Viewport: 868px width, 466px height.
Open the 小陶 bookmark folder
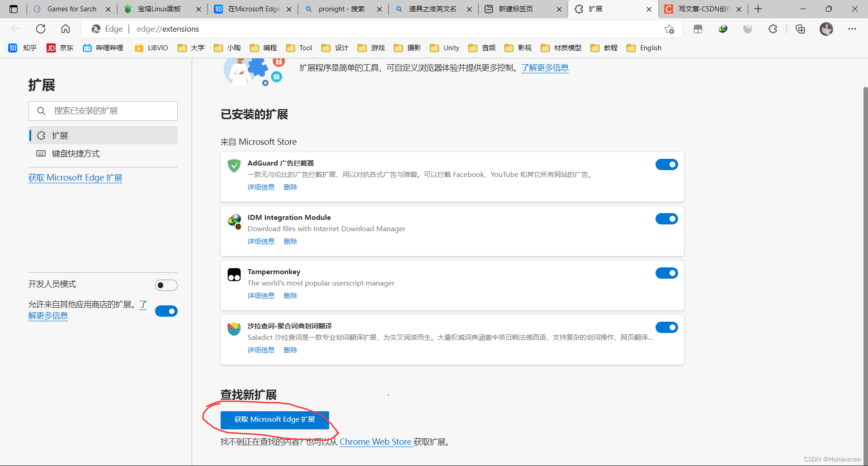point(227,48)
